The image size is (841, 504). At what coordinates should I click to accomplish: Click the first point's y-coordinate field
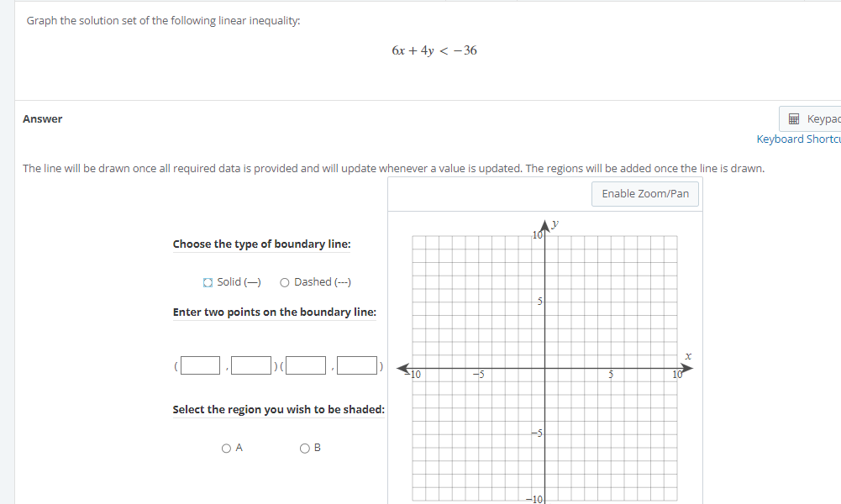pos(251,365)
